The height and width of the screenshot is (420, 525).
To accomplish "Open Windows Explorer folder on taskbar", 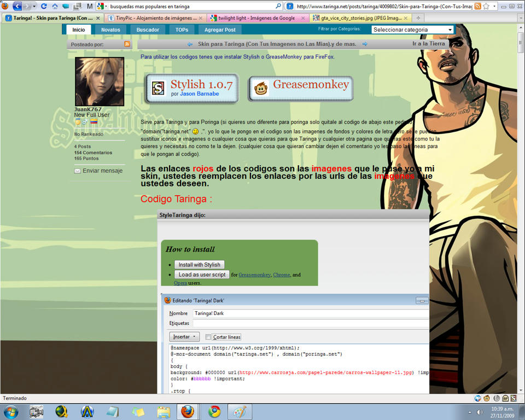I will (x=164, y=412).
